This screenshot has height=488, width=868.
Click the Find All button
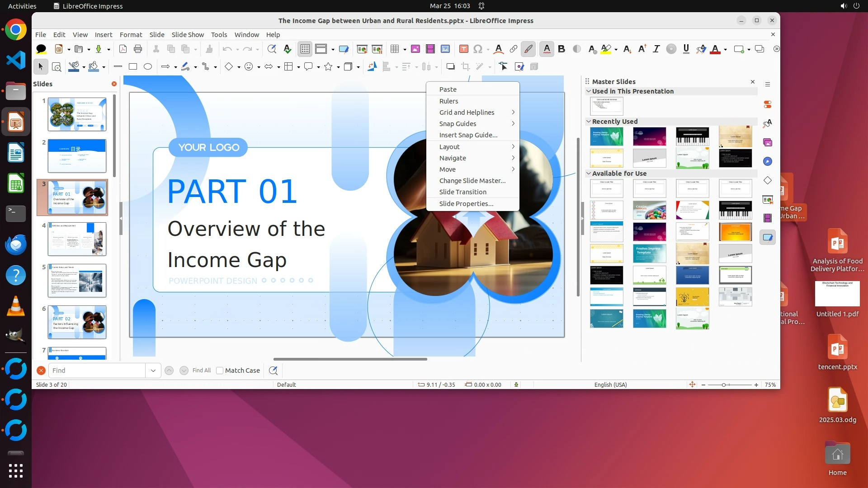point(201,371)
